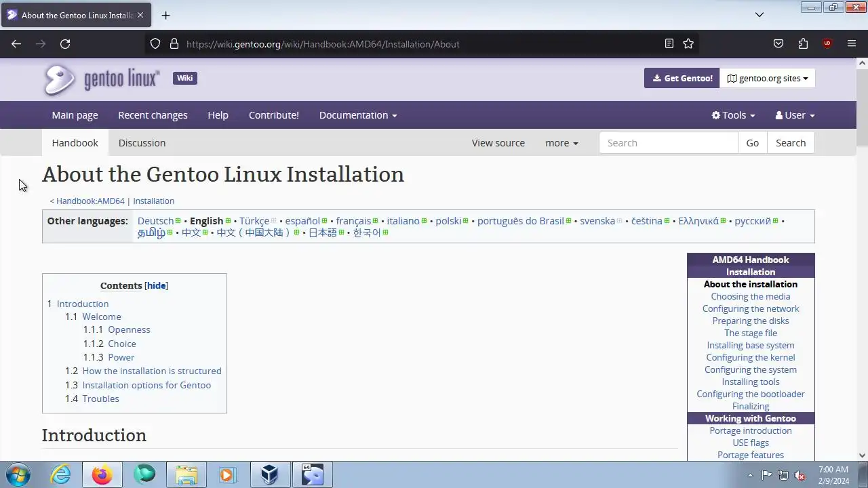Image resolution: width=868 pixels, height=488 pixels.
Task: Open a new tab with plus button
Action: [x=165, y=15]
